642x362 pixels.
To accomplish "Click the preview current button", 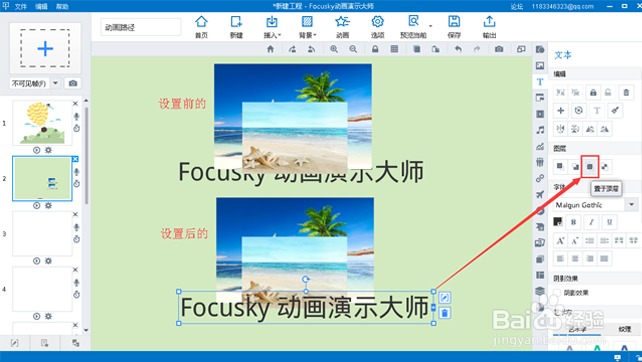I will pos(413,27).
